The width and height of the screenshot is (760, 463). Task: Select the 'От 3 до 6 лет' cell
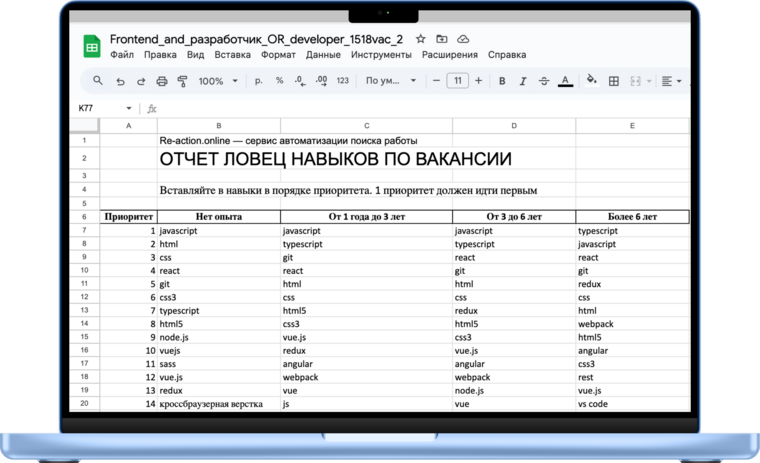[514, 217]
